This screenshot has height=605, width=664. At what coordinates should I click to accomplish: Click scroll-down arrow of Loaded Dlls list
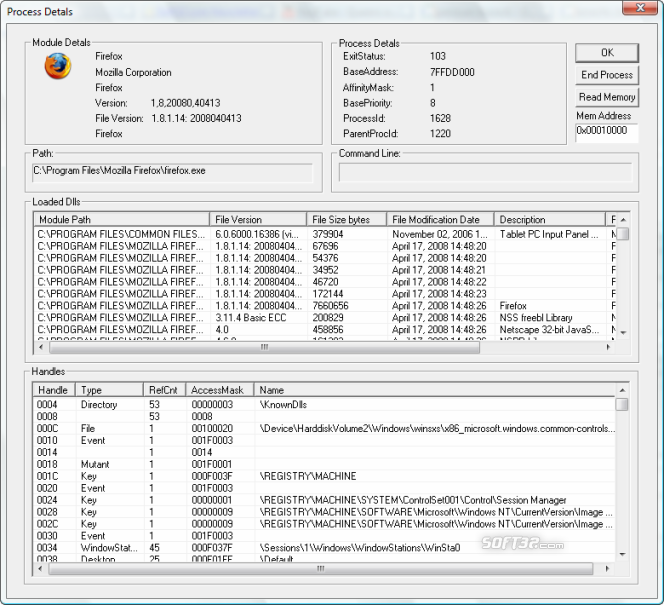tap(623, 333)
